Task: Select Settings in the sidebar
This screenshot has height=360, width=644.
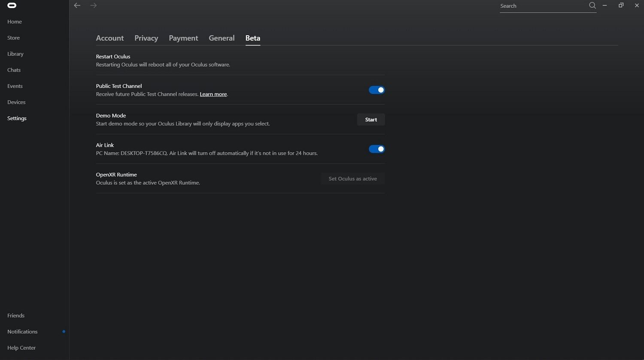Action: [x=17, y=118]
